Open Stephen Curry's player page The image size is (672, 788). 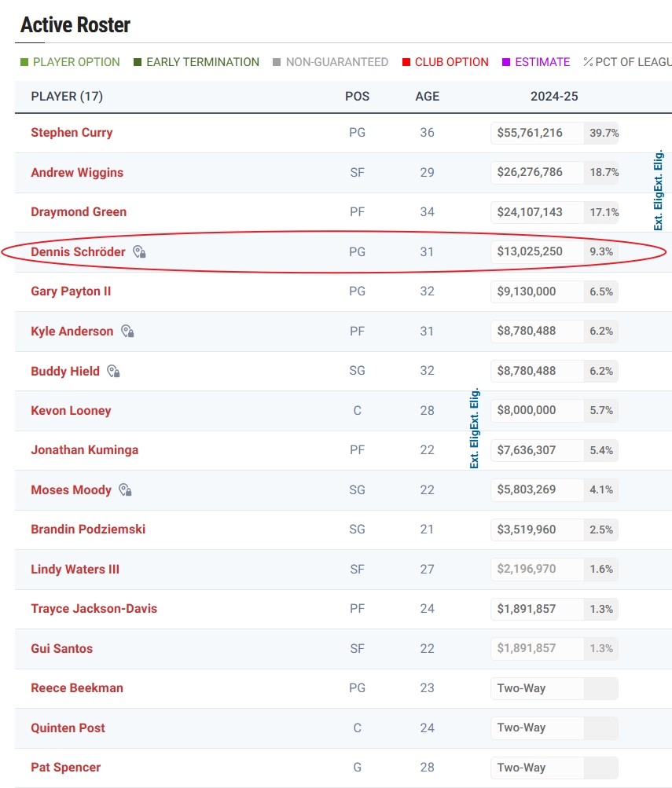pyautogui.click(x=72, y=133)
